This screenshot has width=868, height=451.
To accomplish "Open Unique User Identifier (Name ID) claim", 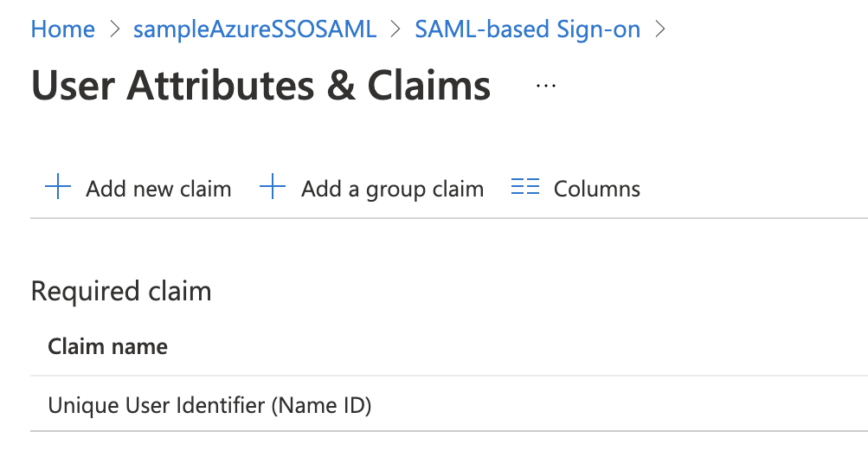I will coord(209,404).
